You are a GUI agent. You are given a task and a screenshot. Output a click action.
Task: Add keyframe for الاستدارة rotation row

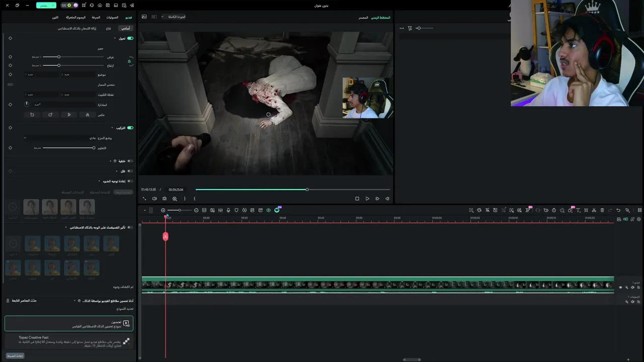point(10,105)
